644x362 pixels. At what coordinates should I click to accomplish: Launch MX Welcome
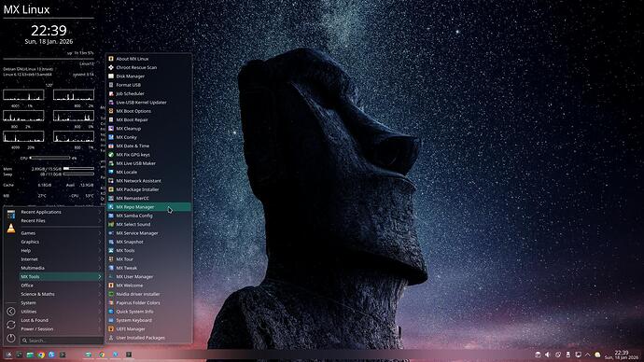coord(148,285)
